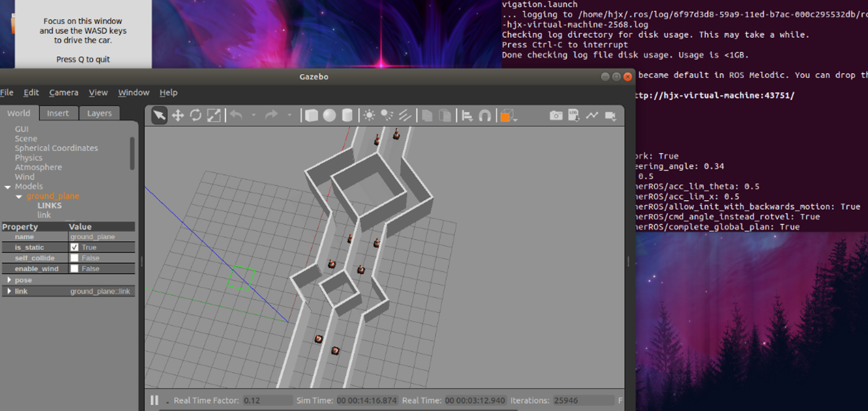Viewport: 868px width, 411px height.
Task: Toggle the is_static checkbox
Action: [x=74, y=247]
